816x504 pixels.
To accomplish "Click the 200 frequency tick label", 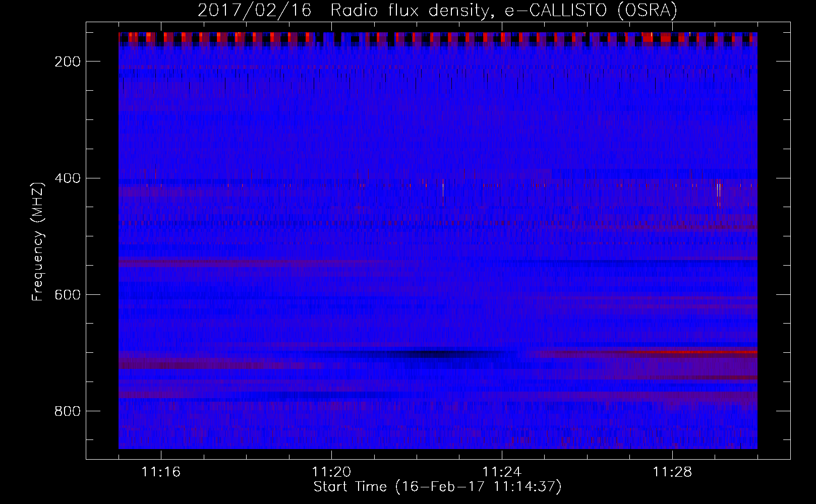I will (68, 61).
